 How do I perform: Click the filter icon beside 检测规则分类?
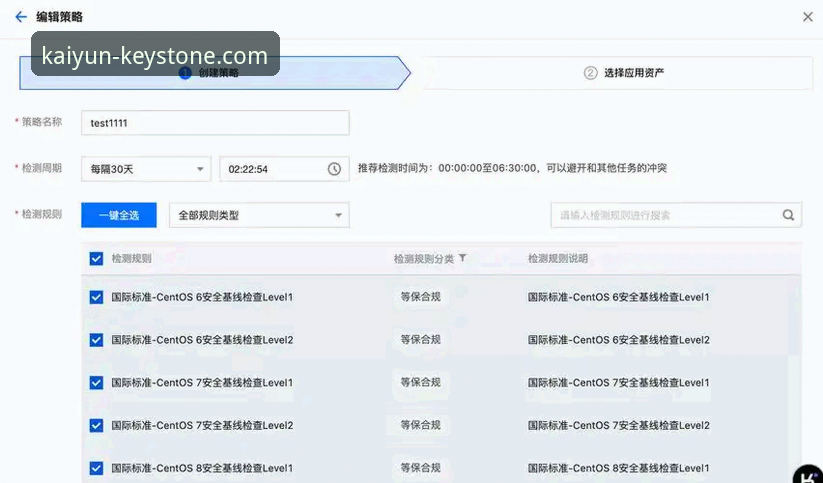462,258
